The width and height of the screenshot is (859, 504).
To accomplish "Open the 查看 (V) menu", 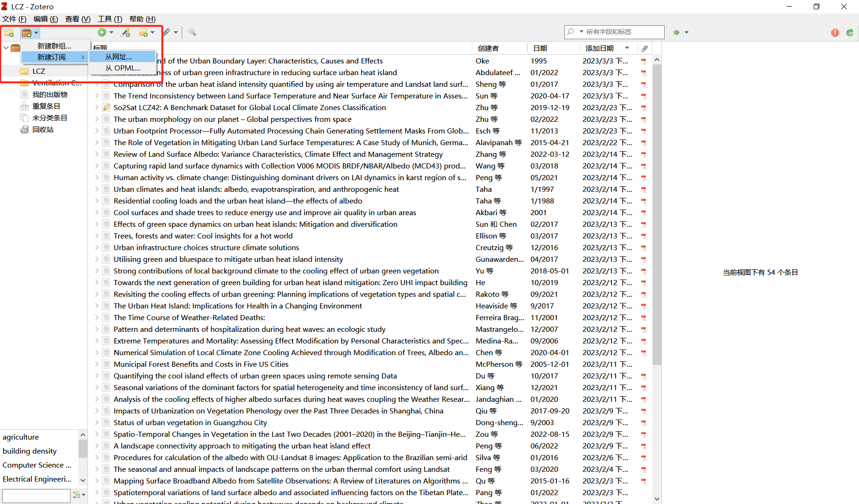I will (78, 19).
